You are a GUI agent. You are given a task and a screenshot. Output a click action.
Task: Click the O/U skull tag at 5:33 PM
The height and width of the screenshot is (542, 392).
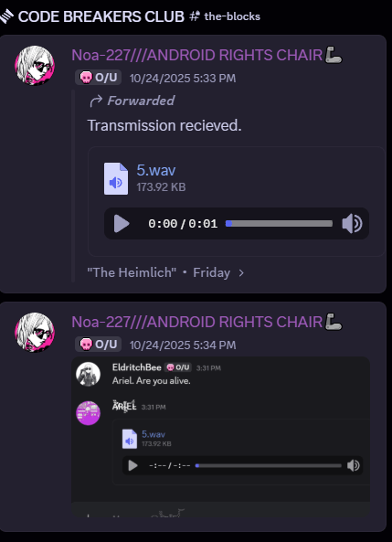(98, 78)
